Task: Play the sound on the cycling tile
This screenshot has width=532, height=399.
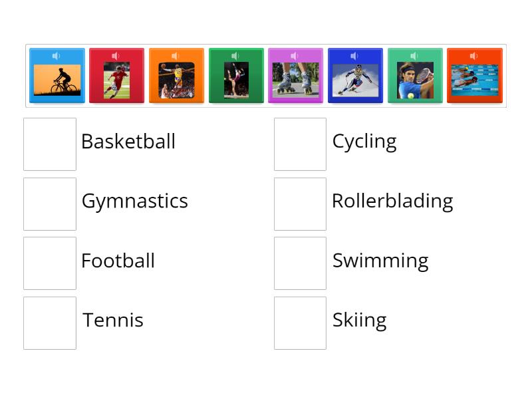Action: (57, 56)
